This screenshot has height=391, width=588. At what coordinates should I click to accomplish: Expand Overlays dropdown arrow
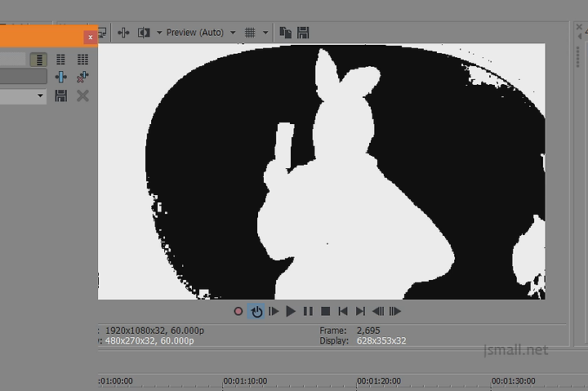tap(265, 33)
